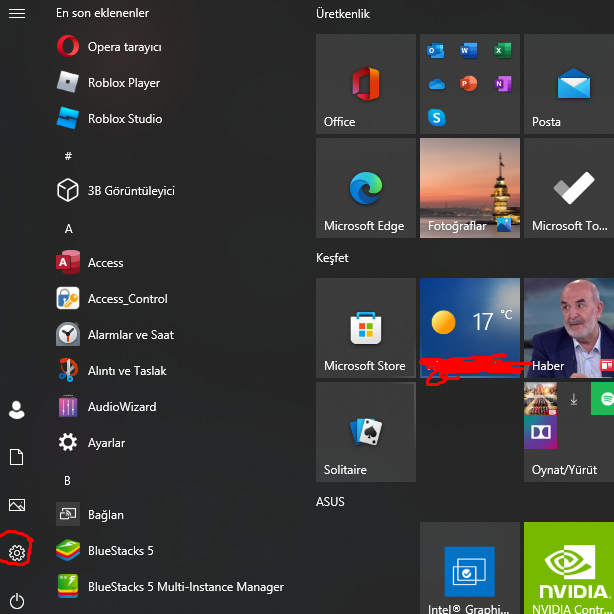Open Word in the Office folder tile
614x614 pixels.
point(469,51)
